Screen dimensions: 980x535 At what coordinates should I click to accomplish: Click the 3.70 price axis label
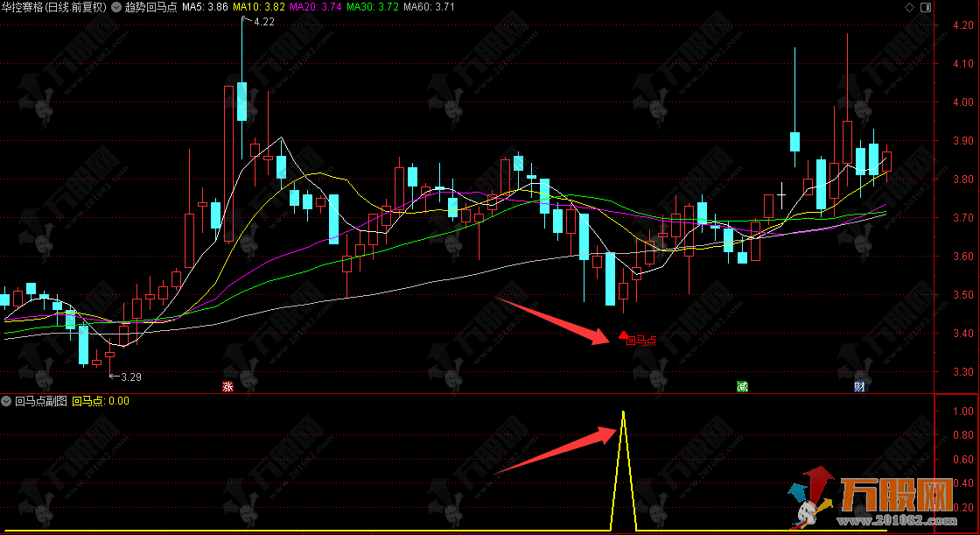(963, 218)
